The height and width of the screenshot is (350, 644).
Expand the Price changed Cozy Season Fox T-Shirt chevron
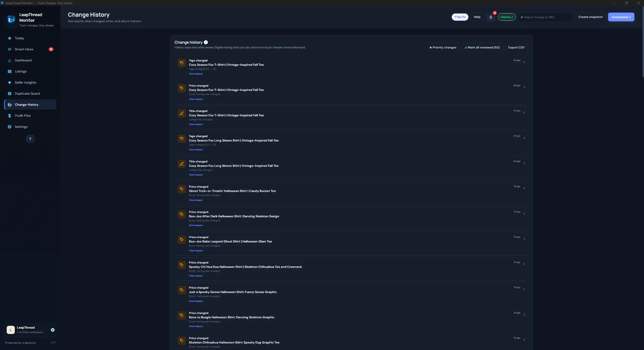tap(524, 87)
